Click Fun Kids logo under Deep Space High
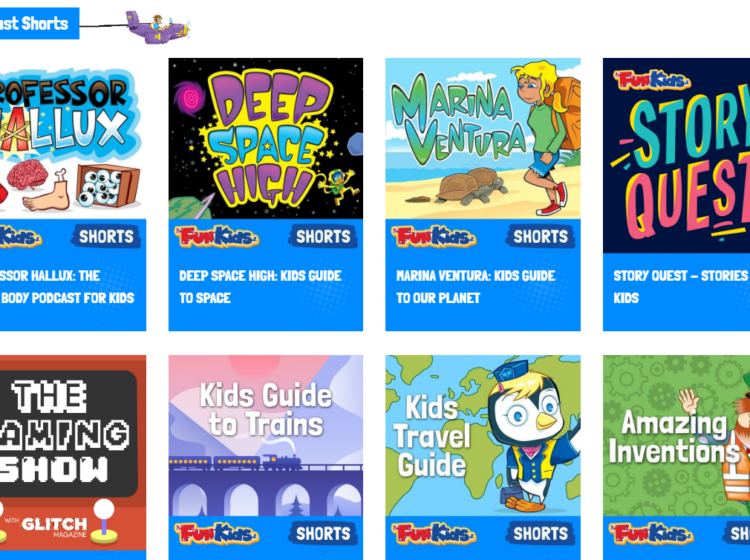 pyautogui.click(x=217, y=237)
